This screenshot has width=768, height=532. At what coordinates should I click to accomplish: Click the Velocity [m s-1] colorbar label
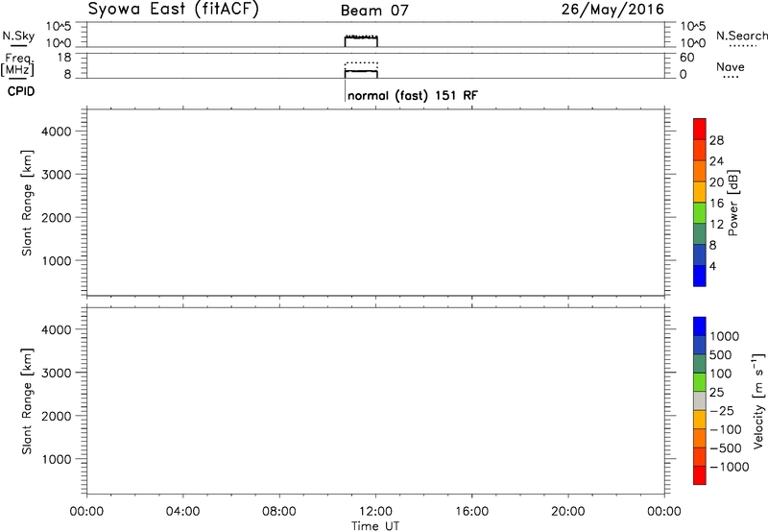pos(758,400)
